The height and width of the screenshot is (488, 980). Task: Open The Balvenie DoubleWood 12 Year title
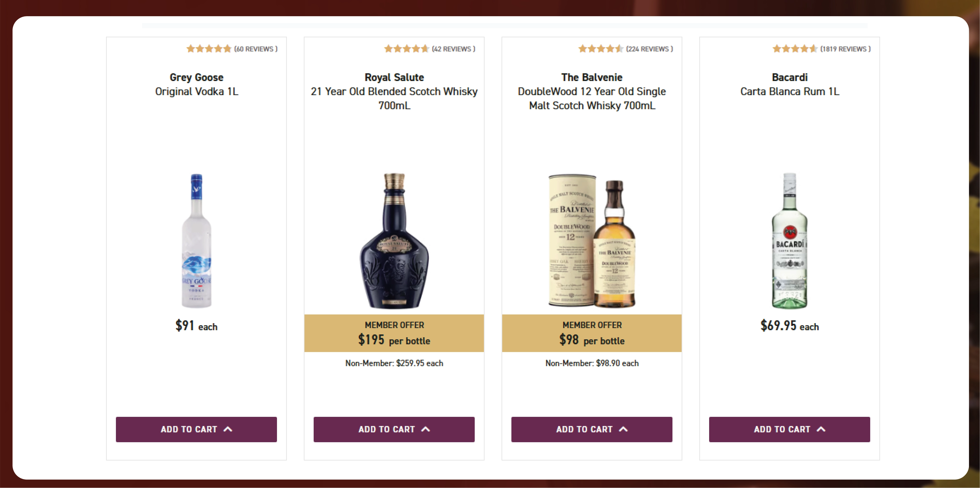coord(592,91)
